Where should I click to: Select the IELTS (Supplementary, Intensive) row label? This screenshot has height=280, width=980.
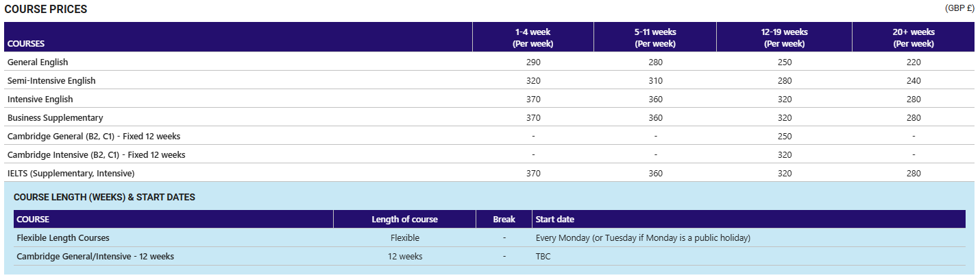71,173
